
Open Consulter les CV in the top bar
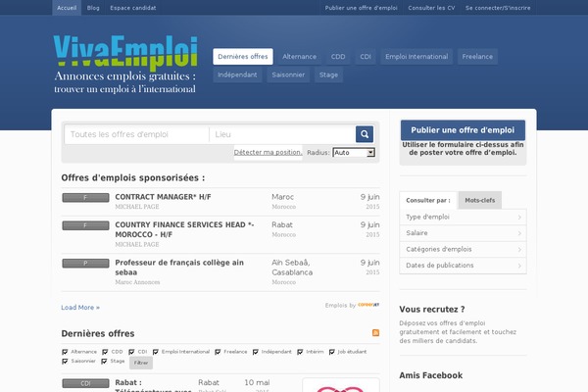click(x=431, y=8)
